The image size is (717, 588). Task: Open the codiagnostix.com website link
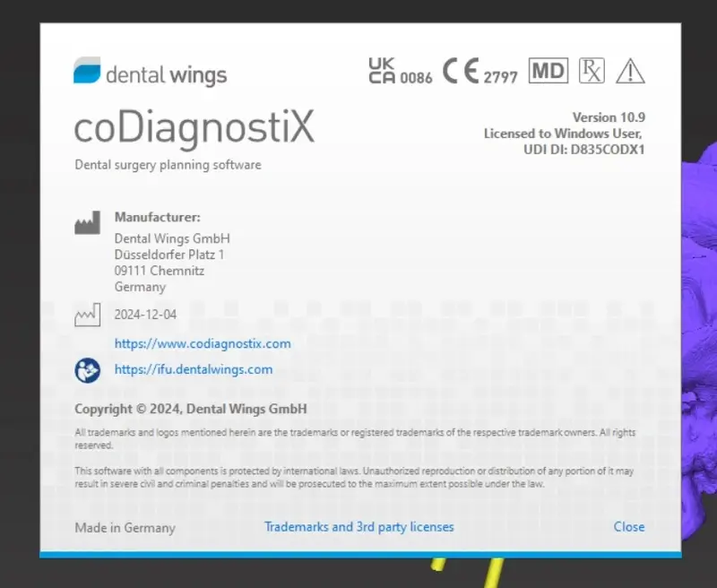tap(203, 344)
